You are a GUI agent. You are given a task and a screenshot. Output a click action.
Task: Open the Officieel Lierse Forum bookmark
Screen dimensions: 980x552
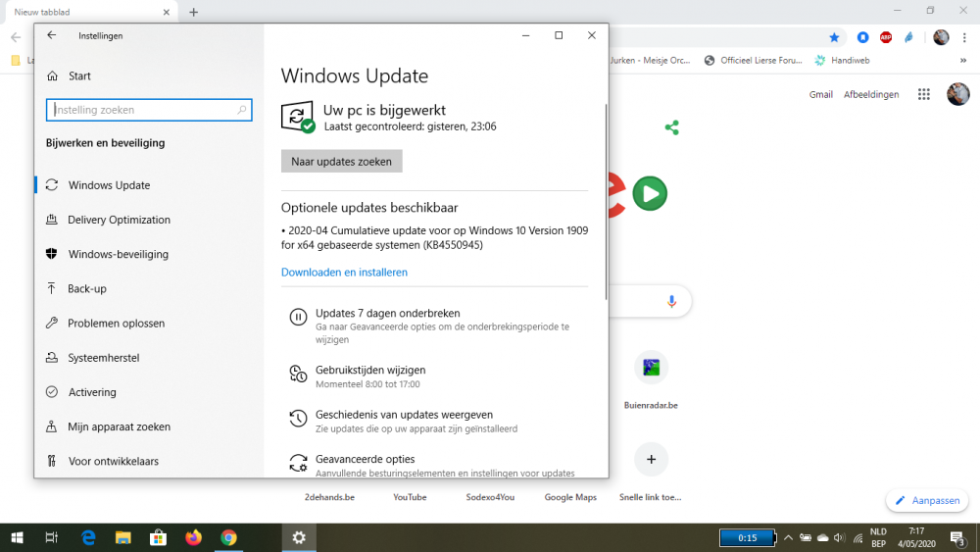(753, 61)
